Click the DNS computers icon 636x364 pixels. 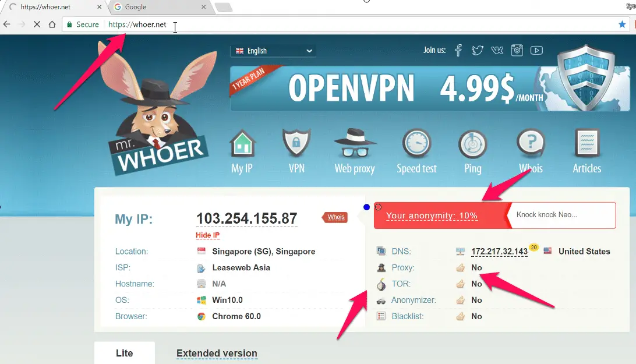click(x=381, y=251)
